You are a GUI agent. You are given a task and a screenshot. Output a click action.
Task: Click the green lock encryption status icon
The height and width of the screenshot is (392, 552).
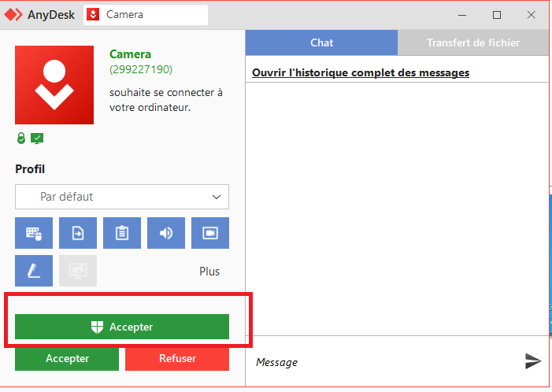21,139
